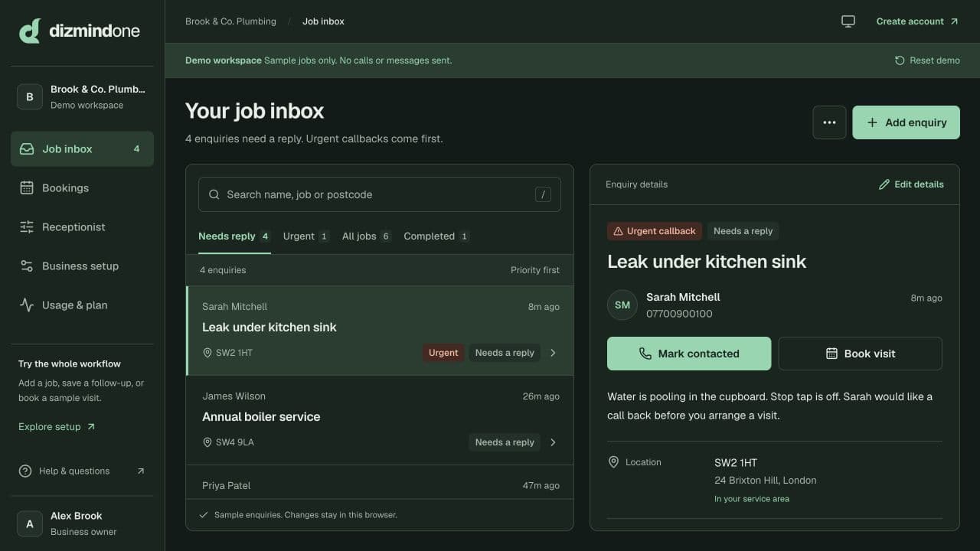
Task: Open Business setup in the sidebar
Action: click(x=82, y=266)
